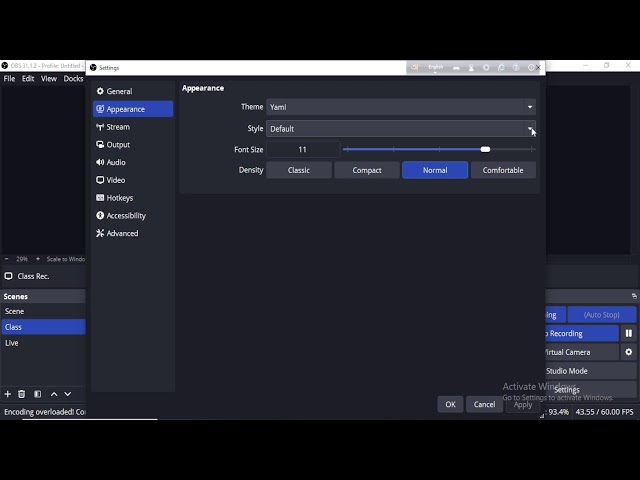Go to Output settings
This screenshot has width=640, height=480.
(x=118, y=145)
